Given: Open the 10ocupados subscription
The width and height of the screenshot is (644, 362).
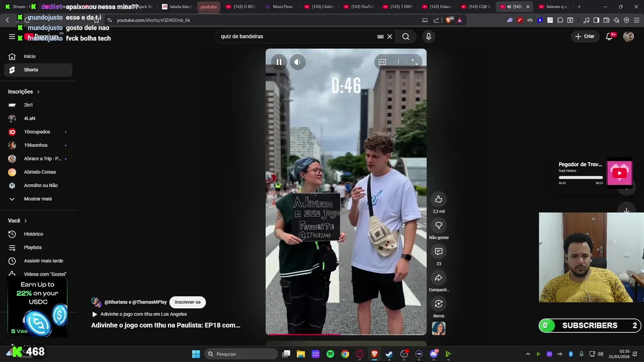Looking at the screenshot, I should point(38,132).
